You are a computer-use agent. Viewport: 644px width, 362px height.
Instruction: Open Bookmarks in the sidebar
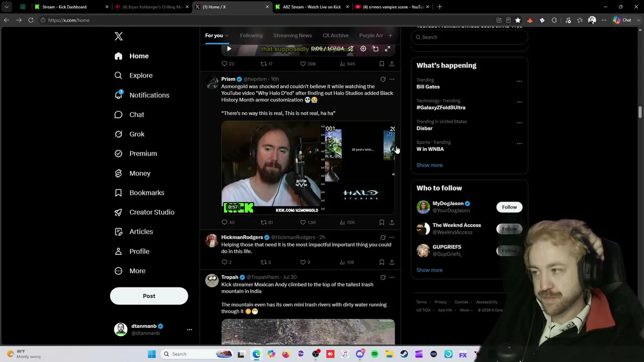(140, 193)
